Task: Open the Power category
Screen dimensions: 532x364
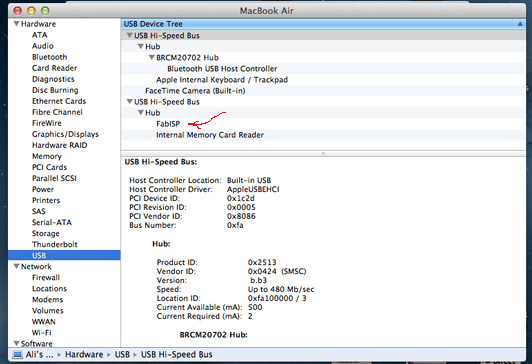Action: coord(43,189)
